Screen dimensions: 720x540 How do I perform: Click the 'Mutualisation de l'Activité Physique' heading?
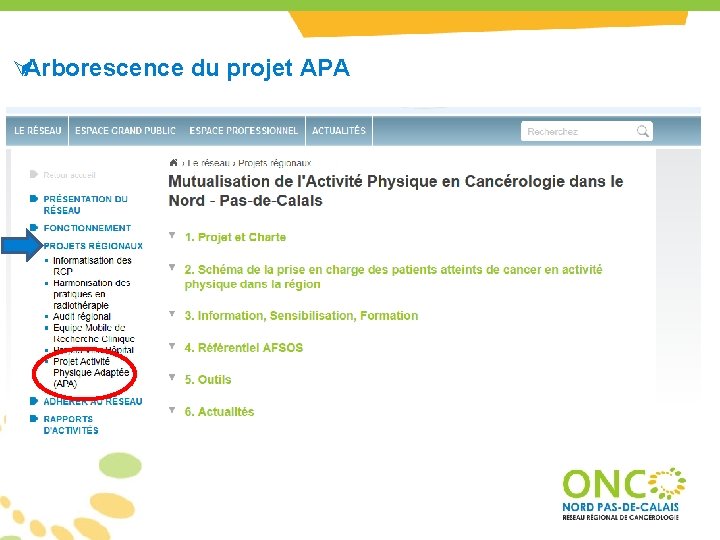click(x=396, y=191)
